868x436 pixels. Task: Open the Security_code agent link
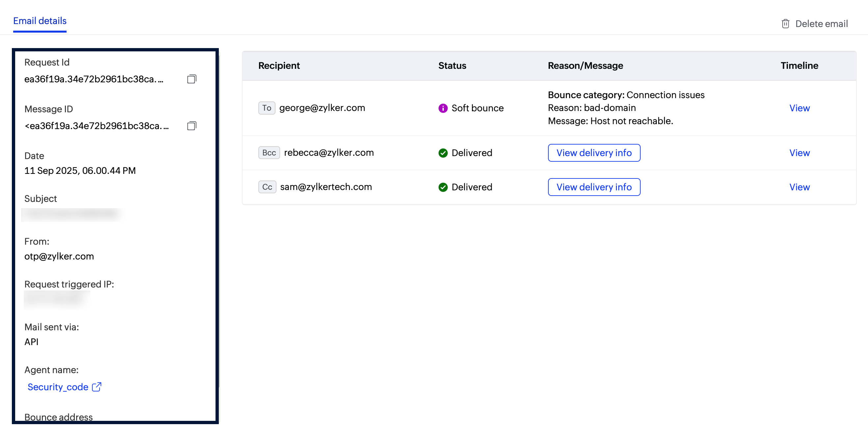click(58, 387)
